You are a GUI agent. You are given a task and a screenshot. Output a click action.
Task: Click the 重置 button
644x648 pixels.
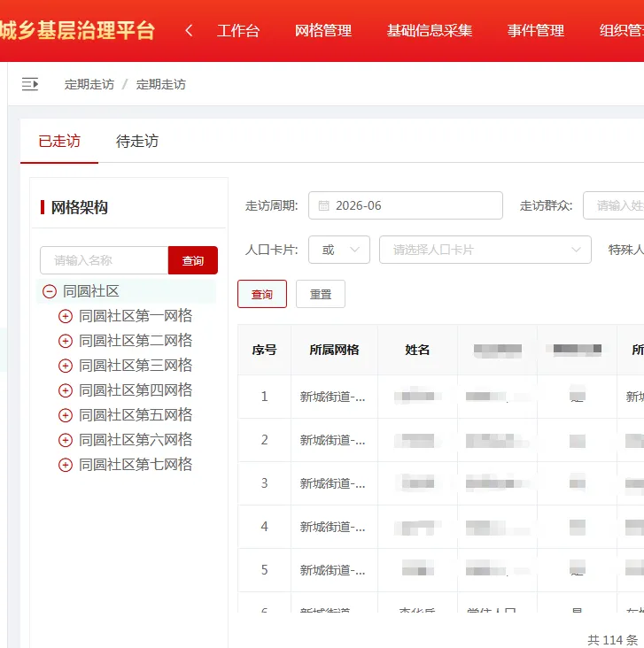[x=321, y=294]
